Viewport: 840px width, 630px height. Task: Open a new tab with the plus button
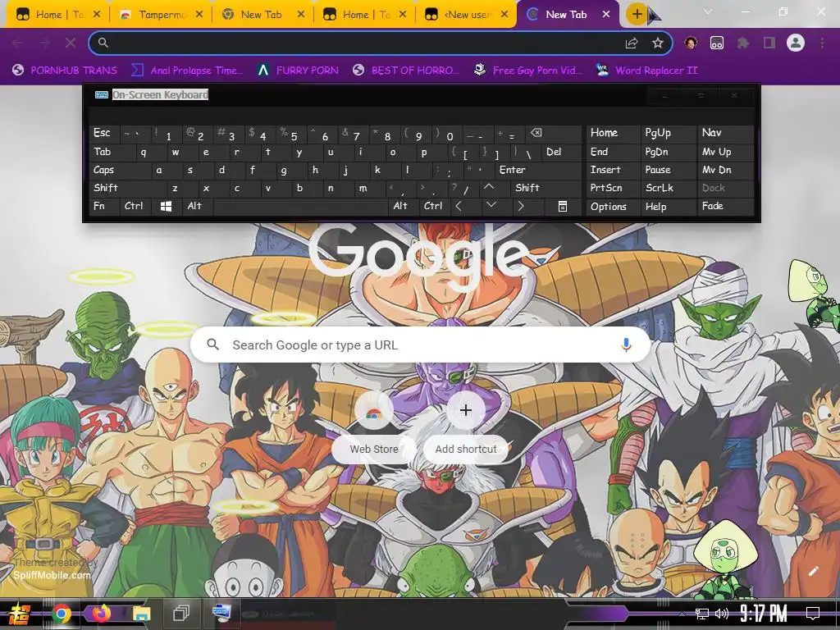[x=637, y=14]
